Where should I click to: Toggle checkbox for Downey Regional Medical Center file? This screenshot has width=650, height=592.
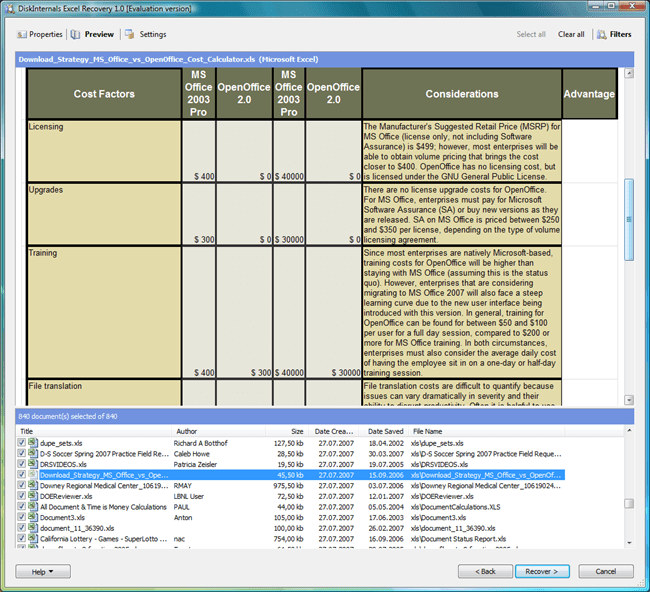(x=22, y=485)
